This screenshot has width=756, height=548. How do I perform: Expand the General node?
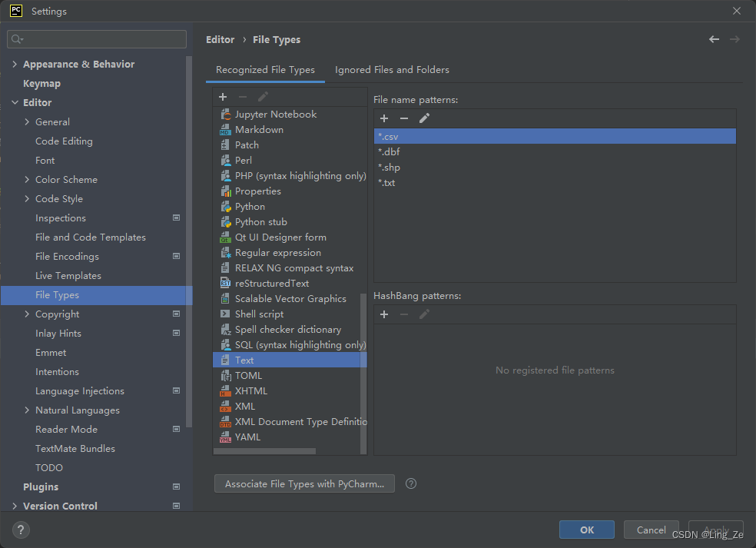pos(27,122)
